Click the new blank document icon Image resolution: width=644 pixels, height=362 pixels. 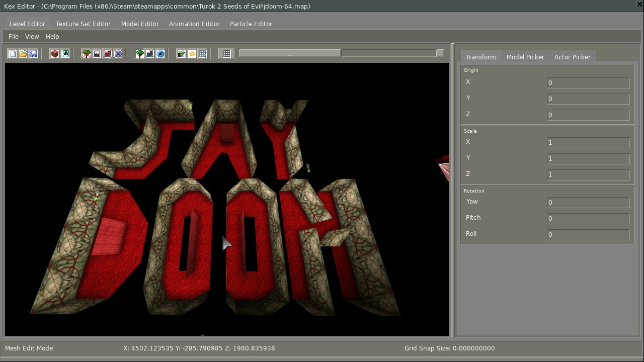click(13, 54)
